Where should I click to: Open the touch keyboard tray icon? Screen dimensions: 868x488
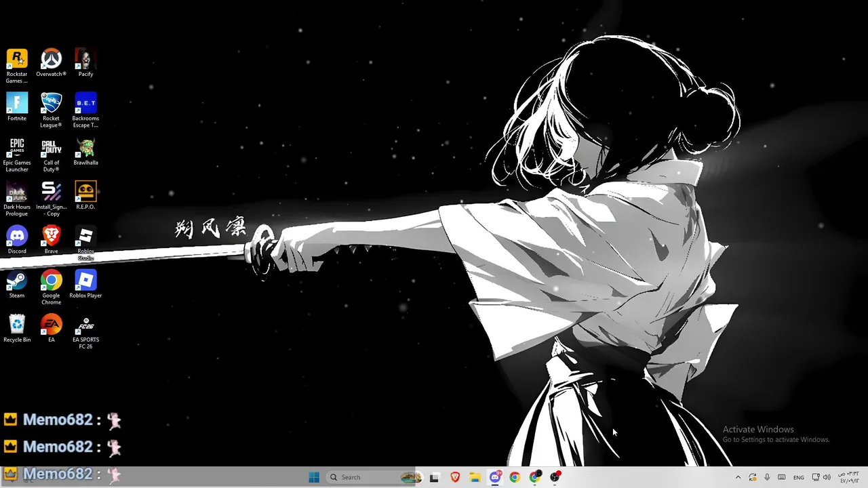click(x=782, y=477)
